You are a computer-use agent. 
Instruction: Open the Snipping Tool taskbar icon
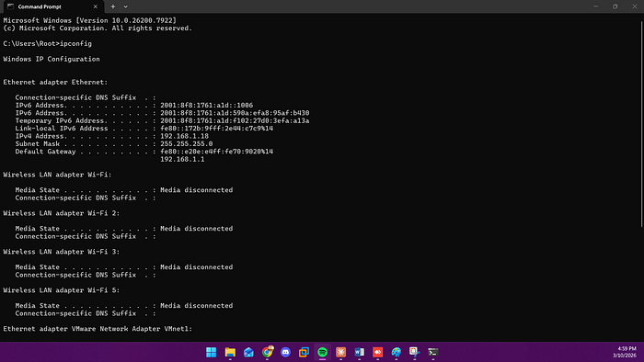[414, 352]
